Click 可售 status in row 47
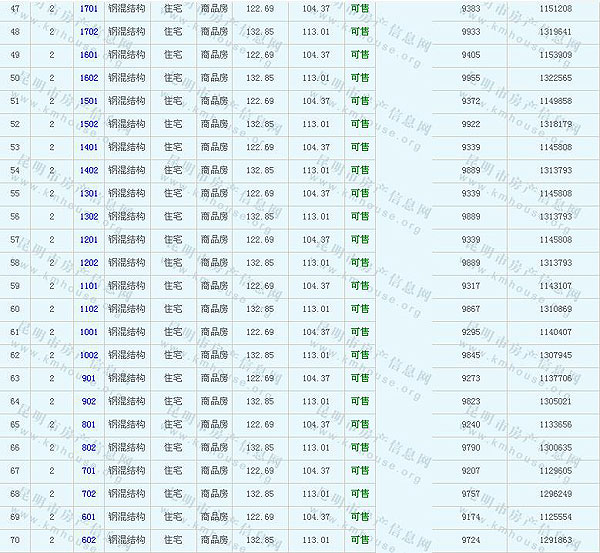 (x=360, y=8)
